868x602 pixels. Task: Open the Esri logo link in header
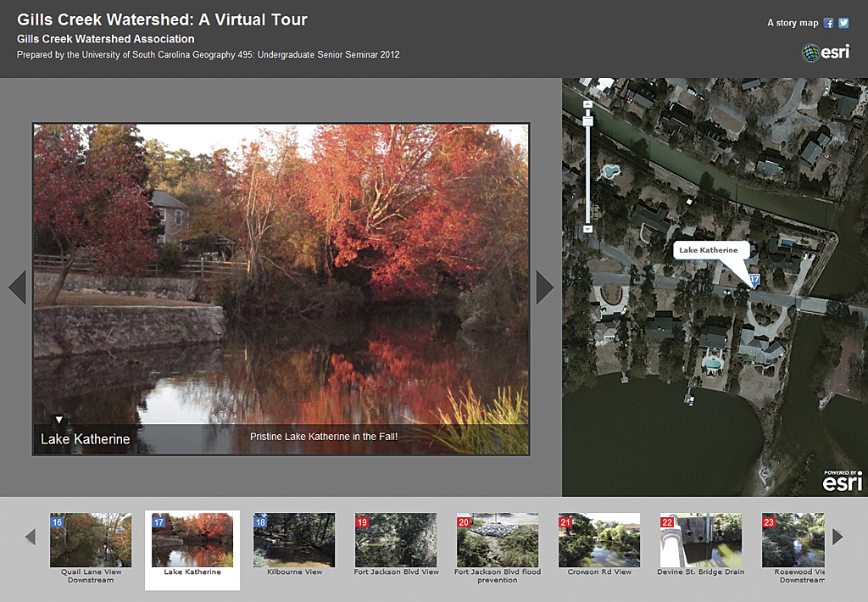[x=826, y=53]
